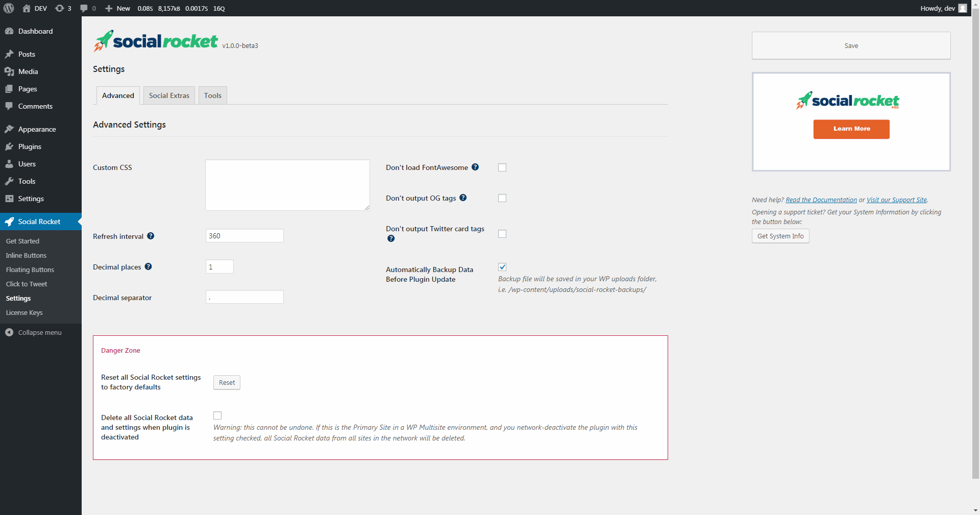Switch to the Social Extras tab
The image size is (980, 515).
click(169, 95)
